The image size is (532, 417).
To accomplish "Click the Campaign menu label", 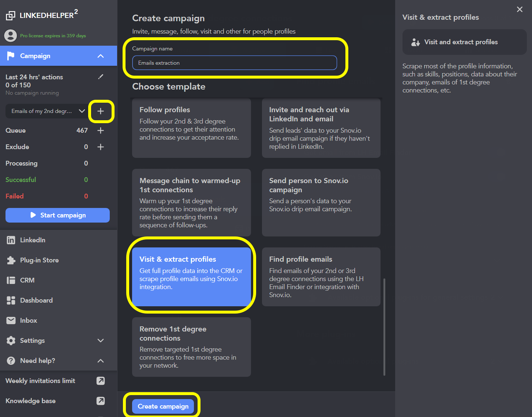I will [35, 56].
